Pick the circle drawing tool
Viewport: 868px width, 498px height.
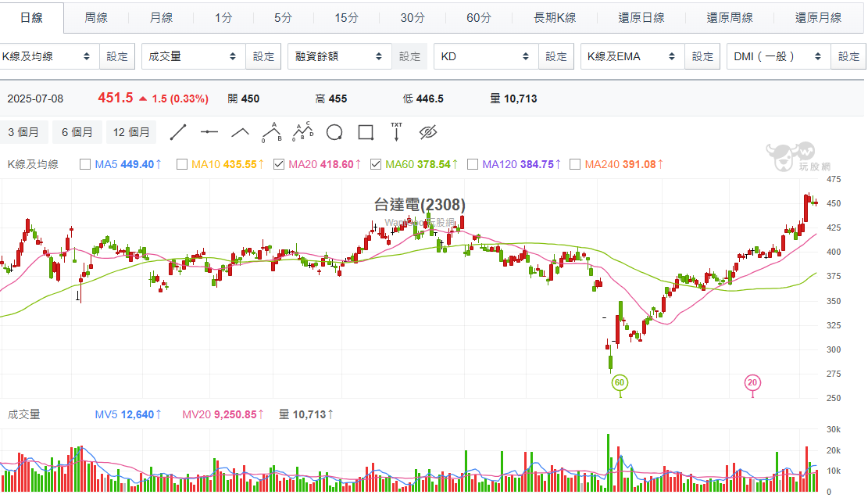click(x=334, y=132)
